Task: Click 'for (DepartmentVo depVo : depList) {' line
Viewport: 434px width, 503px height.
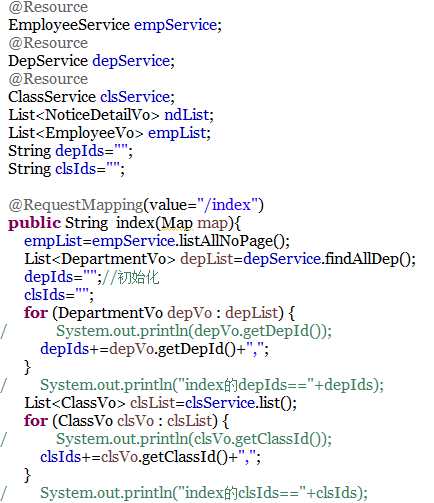Action: [159, 313]
